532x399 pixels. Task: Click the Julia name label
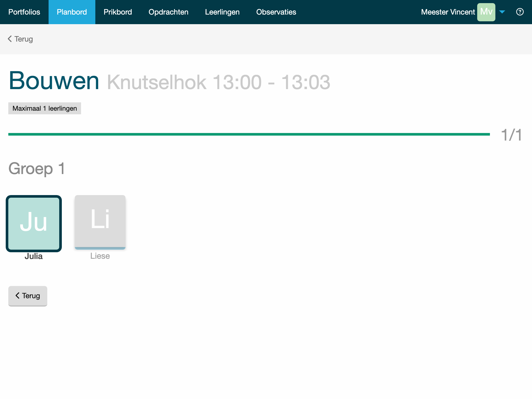tap(34, 256)
